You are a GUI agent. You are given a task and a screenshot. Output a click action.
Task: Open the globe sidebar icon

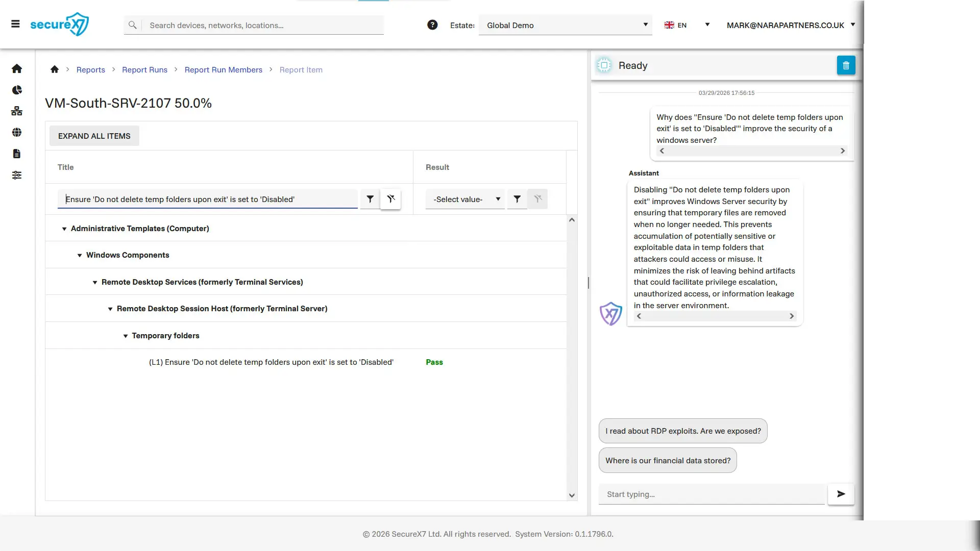click(17, 132)
